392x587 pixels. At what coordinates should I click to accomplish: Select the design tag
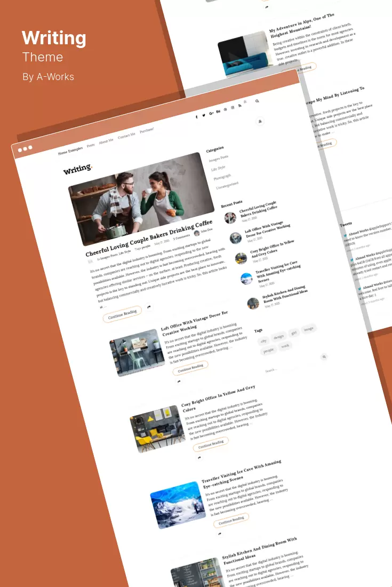(278, 337)
